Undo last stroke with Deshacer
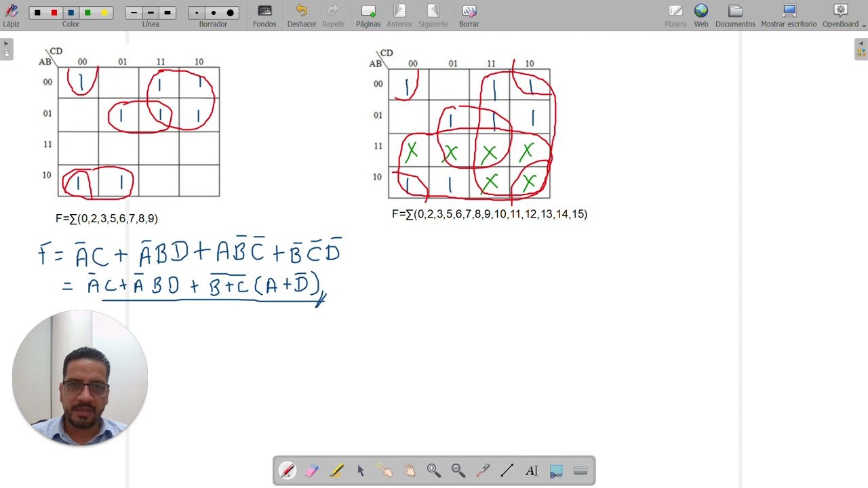868x488 pixels. point(302,16)
